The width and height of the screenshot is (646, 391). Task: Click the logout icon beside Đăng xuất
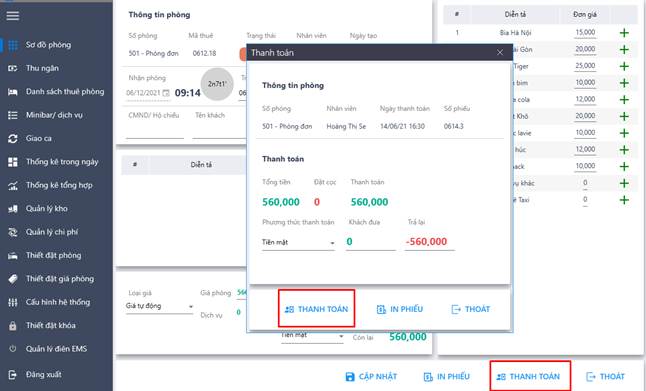click(x=13, y=375)
